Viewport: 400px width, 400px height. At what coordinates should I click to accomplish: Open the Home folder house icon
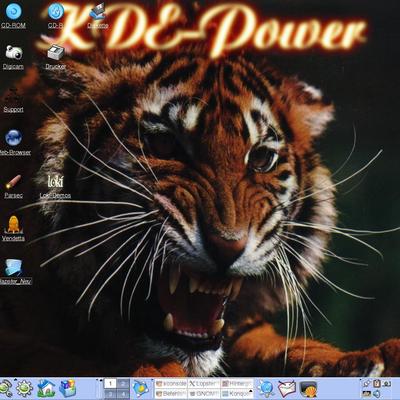[x=46, y=388]
